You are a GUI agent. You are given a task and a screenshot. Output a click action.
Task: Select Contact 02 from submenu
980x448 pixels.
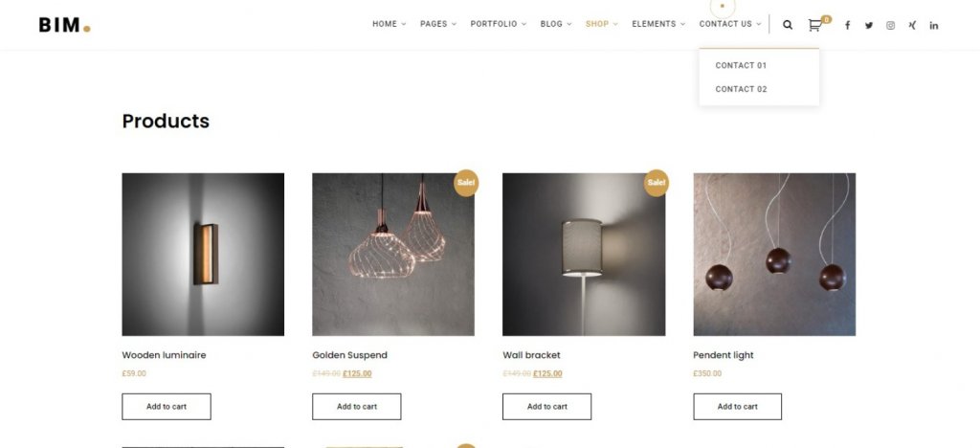[x=741, y=89]
